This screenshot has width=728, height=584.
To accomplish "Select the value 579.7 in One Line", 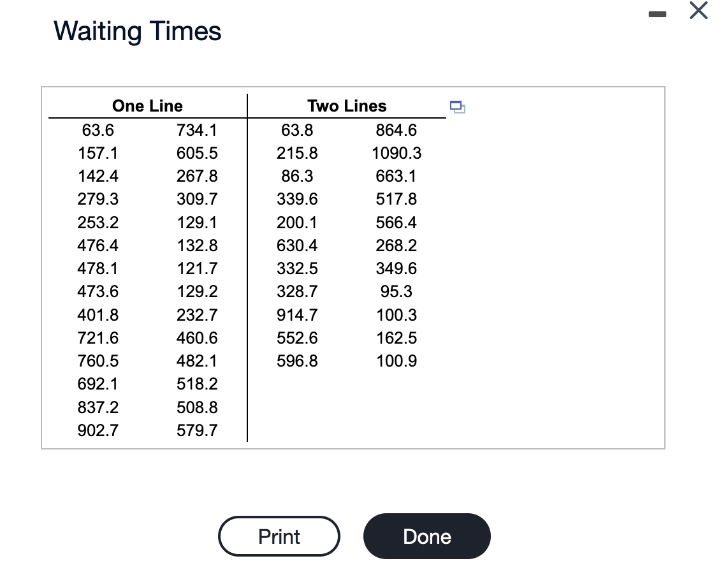I will (197, 430).
